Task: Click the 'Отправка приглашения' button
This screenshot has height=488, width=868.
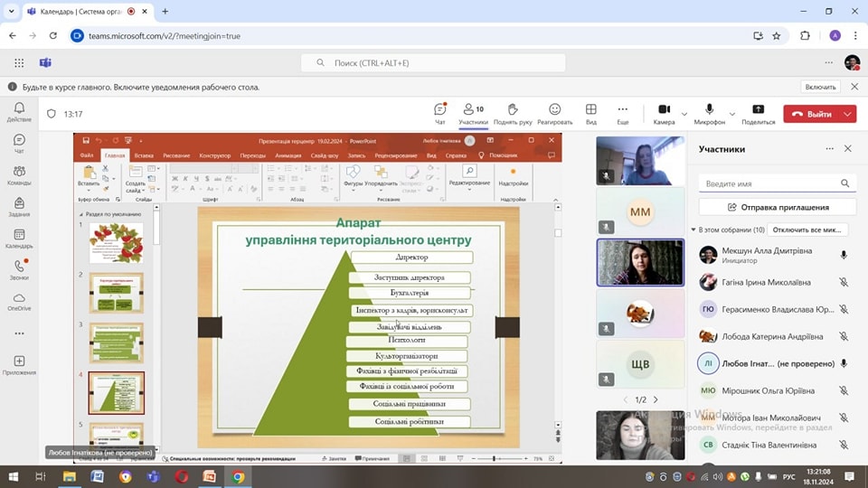Action: (x=777, y=207)
